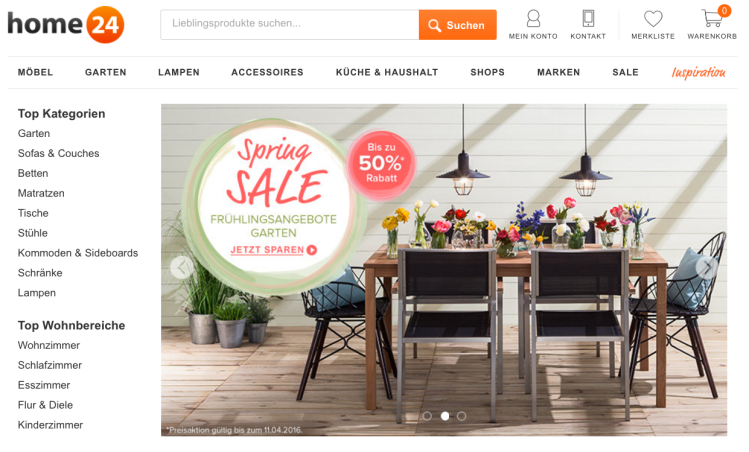Image resolution: width=749 pixels, height=452 pixels.
Task: Click arrow icon beside Jetzt Sparen
Action: [x=312, y=250]
